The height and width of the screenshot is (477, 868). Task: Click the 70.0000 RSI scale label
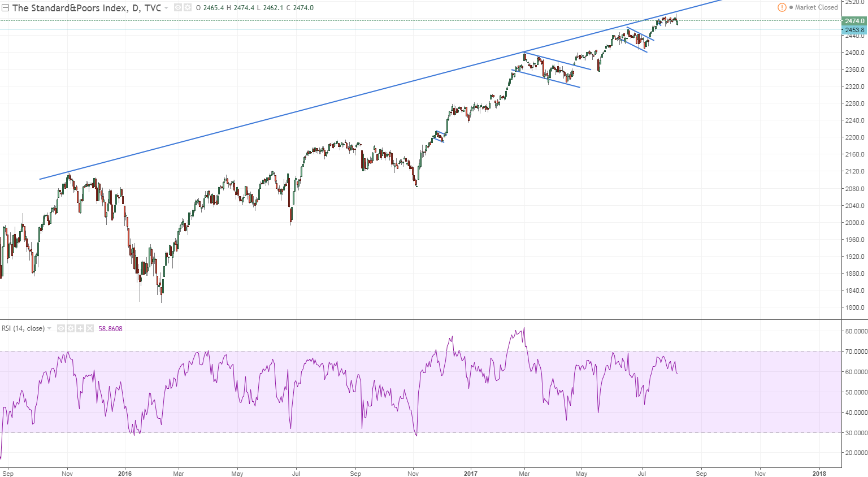click(856, 352)
